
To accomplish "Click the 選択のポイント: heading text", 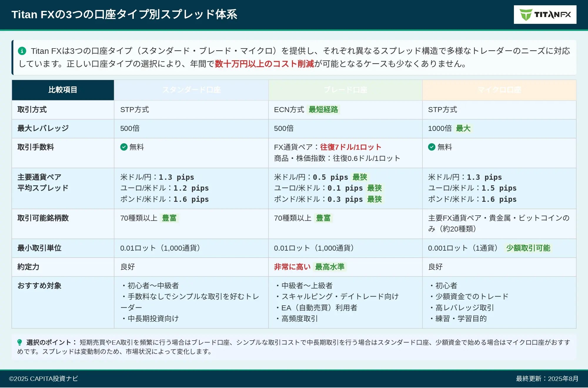I will pyautogui.click(x=52, y=342).
